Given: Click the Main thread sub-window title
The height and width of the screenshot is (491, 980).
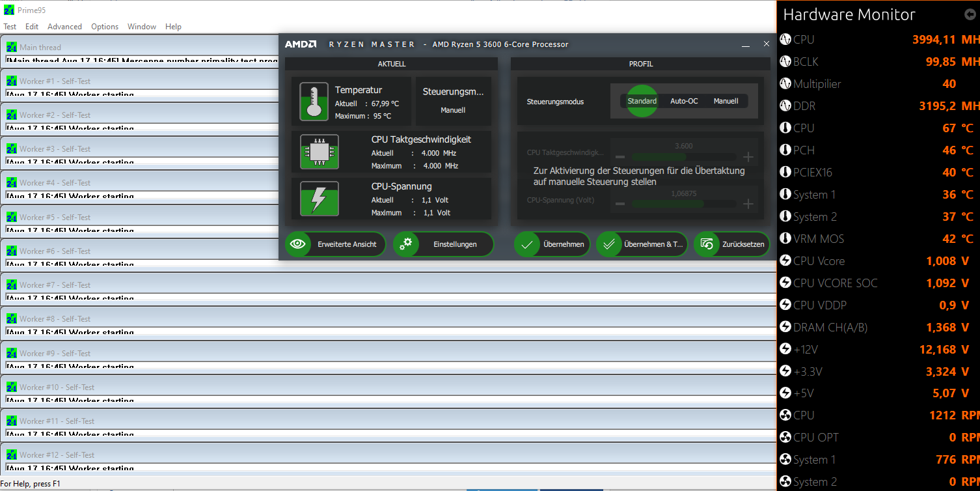Looking at the screenshot, I should tap(40, 47).
